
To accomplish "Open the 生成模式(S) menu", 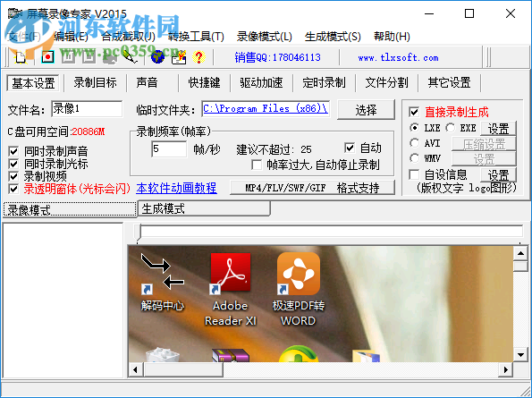I will click(333, 37).
